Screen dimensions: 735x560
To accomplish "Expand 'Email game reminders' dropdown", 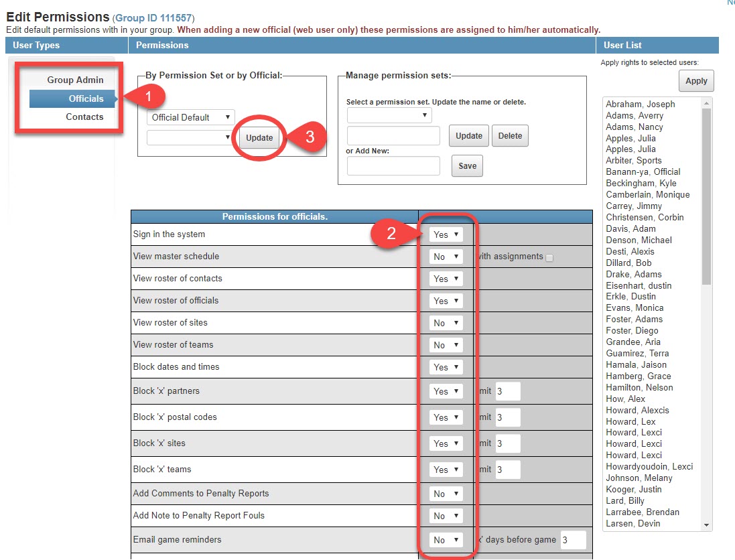I will point(446,540).
